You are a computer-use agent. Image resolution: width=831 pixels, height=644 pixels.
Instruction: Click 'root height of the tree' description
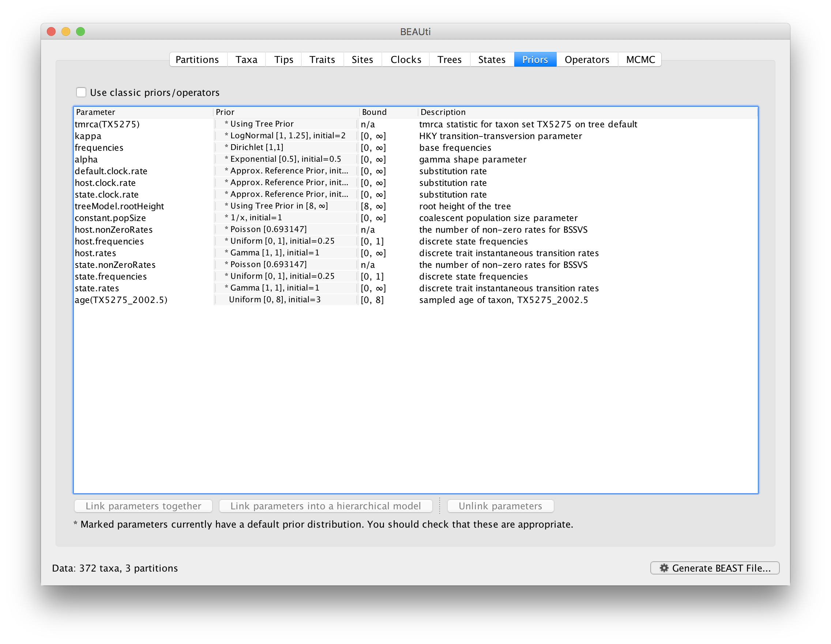[465, 206]
